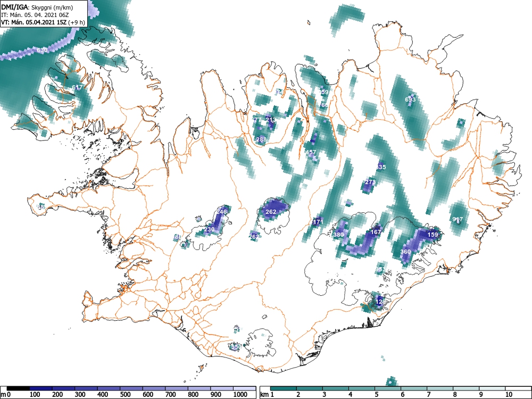Click the 4–5 km legend color swatch
532x399 pixels.
pos(362,388)
